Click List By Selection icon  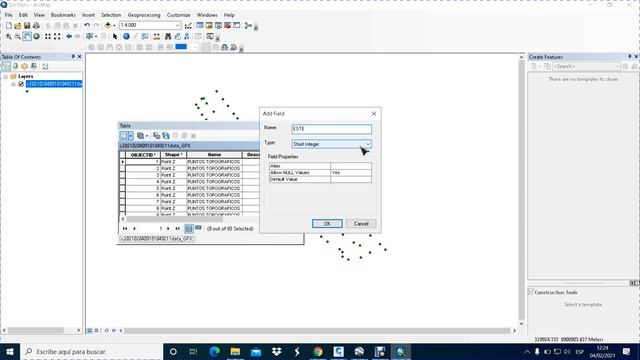click(34, 66)
